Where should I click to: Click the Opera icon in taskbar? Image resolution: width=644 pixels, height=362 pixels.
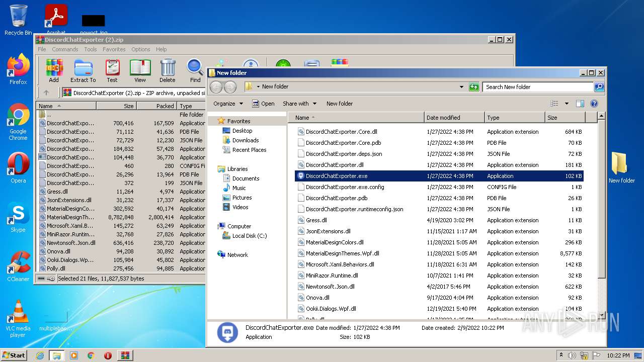pos(108,355)
